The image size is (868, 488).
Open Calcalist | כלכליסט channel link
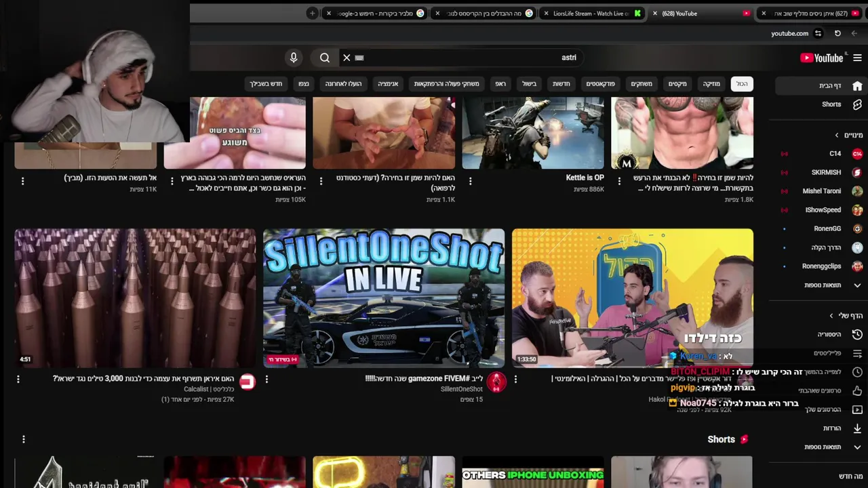(209, 390)
